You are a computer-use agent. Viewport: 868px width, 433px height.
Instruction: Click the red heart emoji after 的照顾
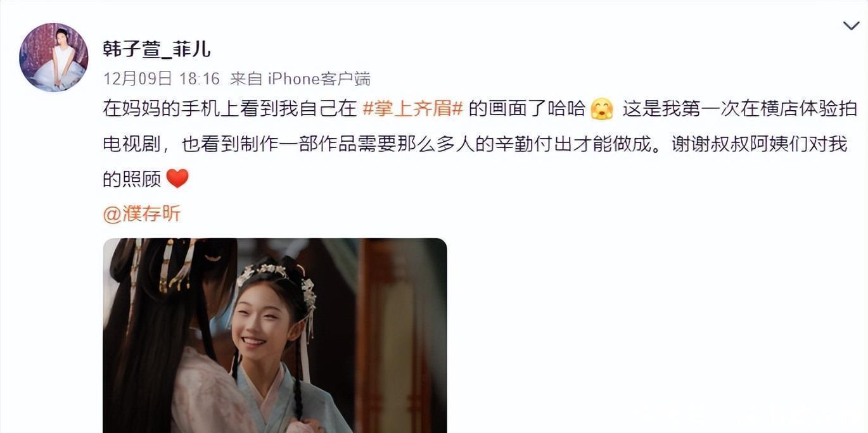tap(177, 179)
